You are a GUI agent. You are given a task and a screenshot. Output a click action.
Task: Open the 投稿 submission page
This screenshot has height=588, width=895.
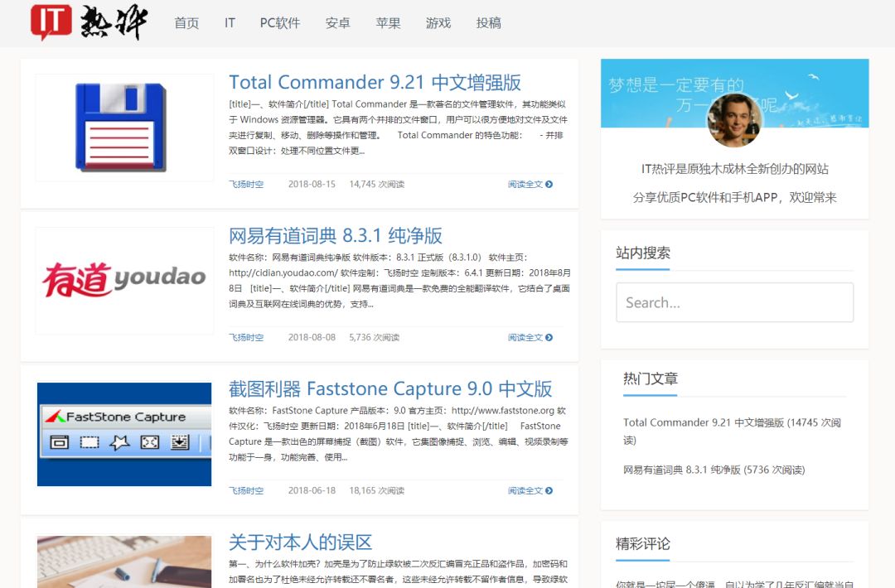pos(489,23)
